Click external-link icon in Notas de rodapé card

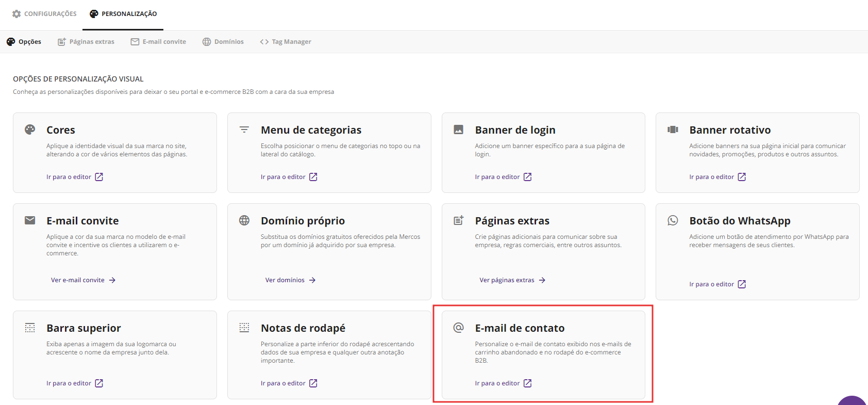tap(313, 383)
